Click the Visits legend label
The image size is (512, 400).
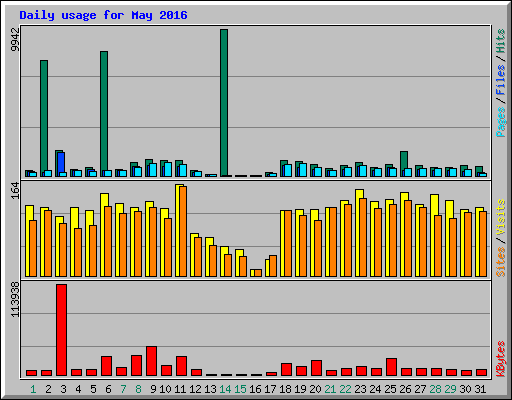(501, 217)
